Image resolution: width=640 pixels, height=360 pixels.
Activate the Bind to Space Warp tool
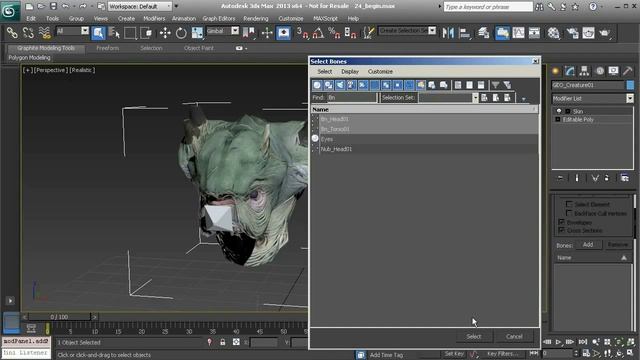tap(44, 33)
